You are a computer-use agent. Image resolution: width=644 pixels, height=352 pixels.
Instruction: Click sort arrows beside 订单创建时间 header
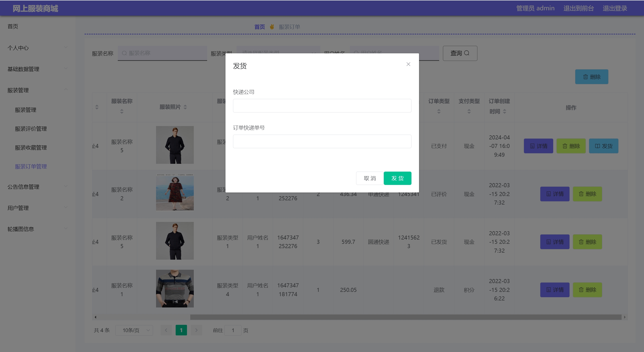tap(504, 111)
